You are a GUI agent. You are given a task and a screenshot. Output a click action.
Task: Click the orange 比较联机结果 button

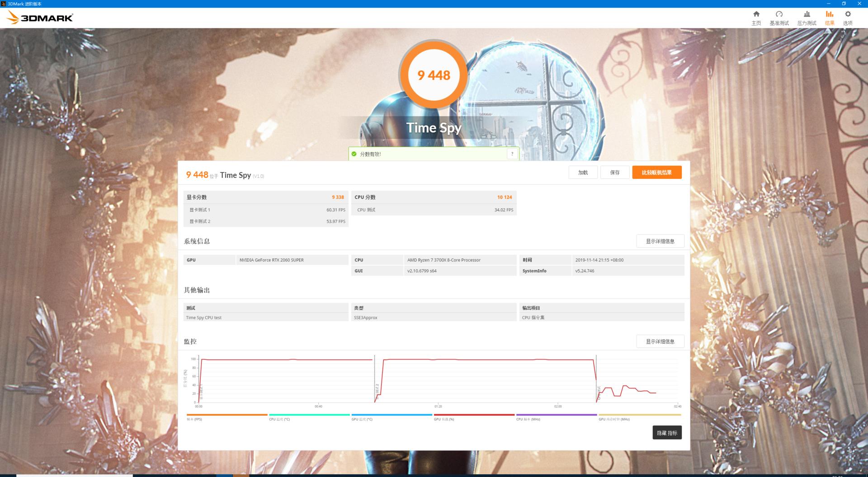(657, 173)
